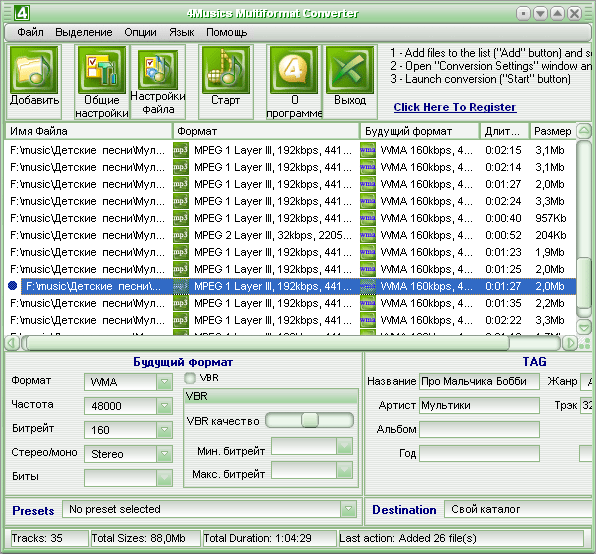The image size is (596, 554).
Task: Open the Файл menu
Action: point(30,32)
